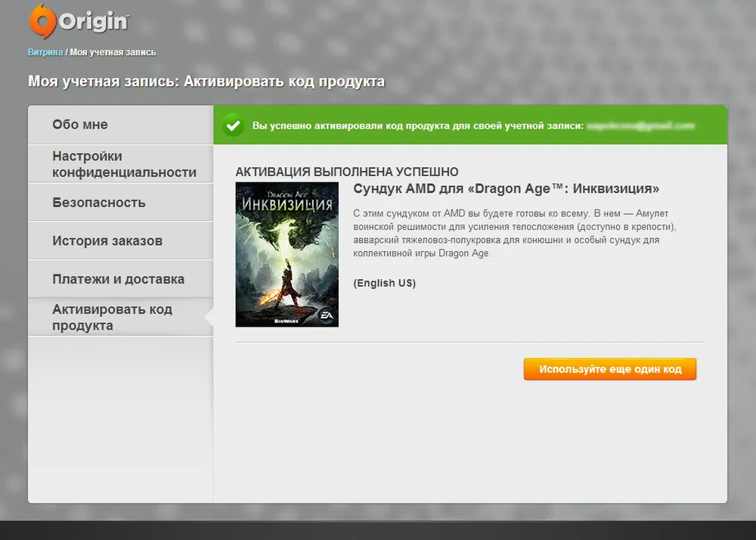Select Платежи и доставка tab
The width and height of the screenshot is (756, 540).
[120, 278]
